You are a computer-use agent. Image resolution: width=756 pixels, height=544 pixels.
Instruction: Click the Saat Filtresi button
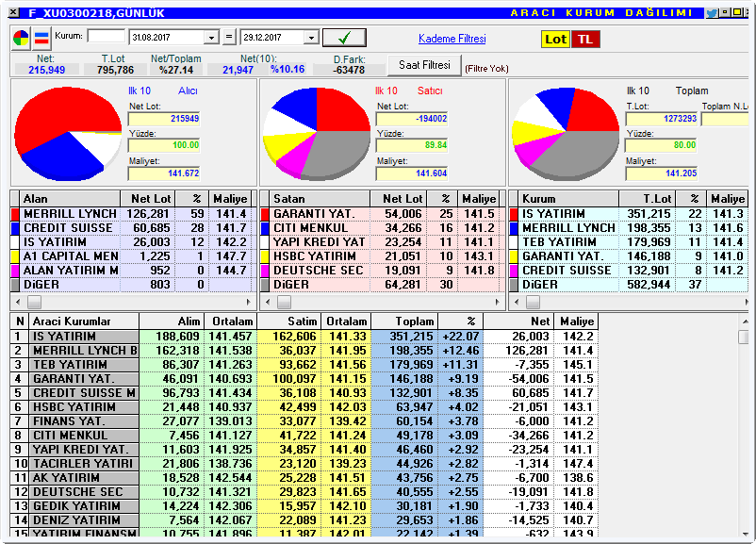(424, 65)
